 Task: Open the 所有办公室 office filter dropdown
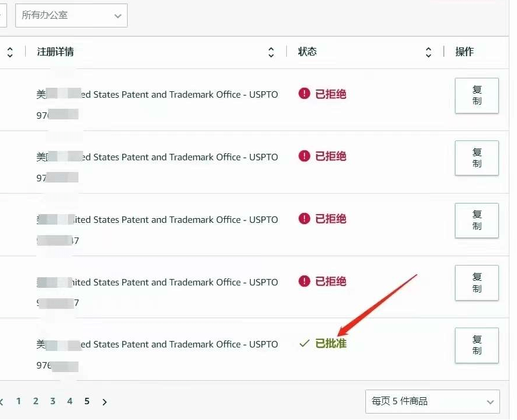click(71, 15)
